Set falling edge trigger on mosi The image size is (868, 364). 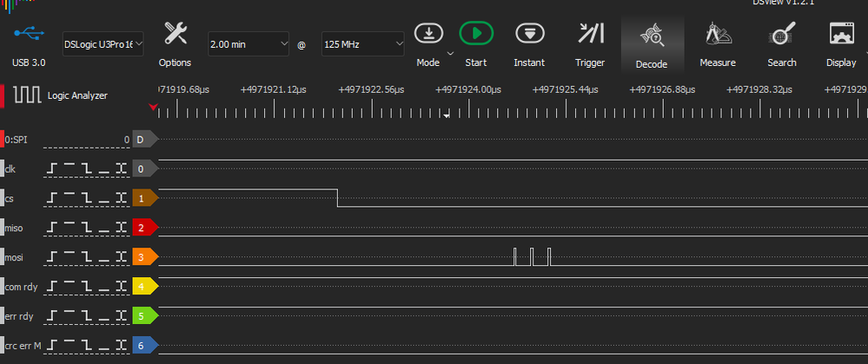(x=86, y=256)
